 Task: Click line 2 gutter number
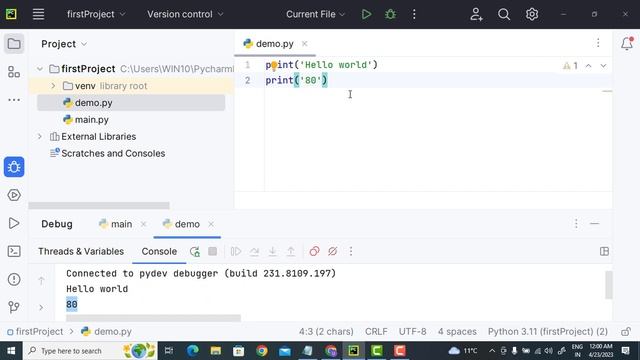pyautogui.click(x=247, y=80)
